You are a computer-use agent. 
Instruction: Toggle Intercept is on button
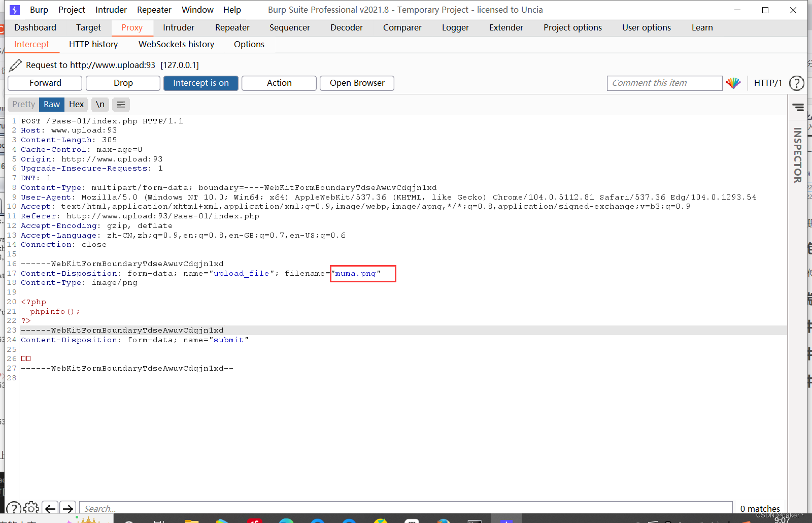[201, 83]
